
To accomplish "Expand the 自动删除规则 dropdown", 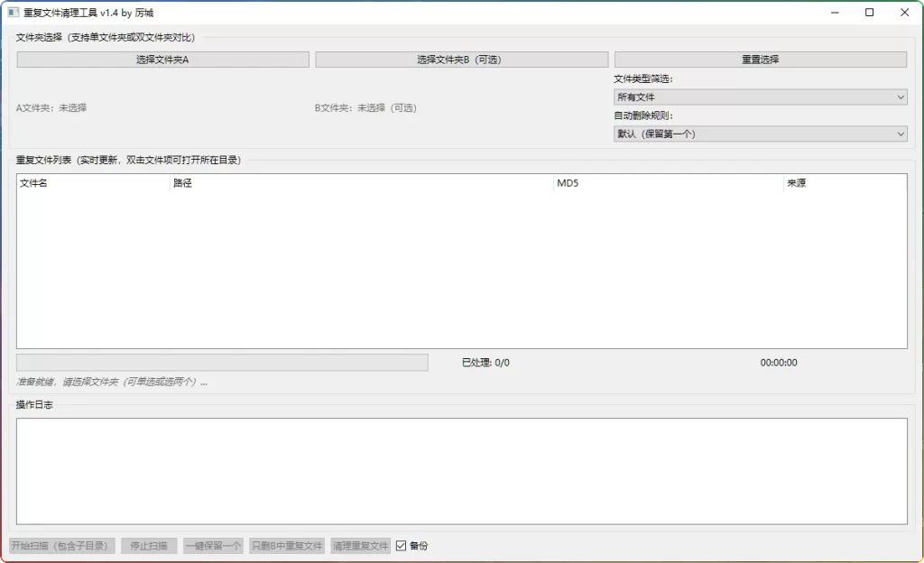I will tap(760, 134).
